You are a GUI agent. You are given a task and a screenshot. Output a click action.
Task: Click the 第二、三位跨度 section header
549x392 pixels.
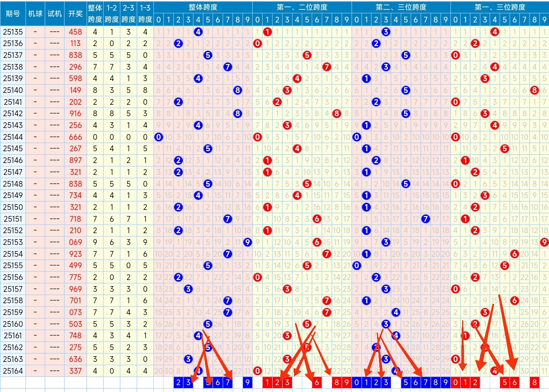coord(401,7)
